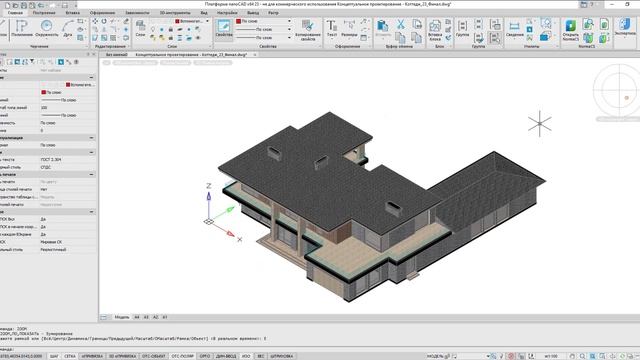
Task: Click the Вставить (paste) clipboard icon
Action: pos(382,29)
